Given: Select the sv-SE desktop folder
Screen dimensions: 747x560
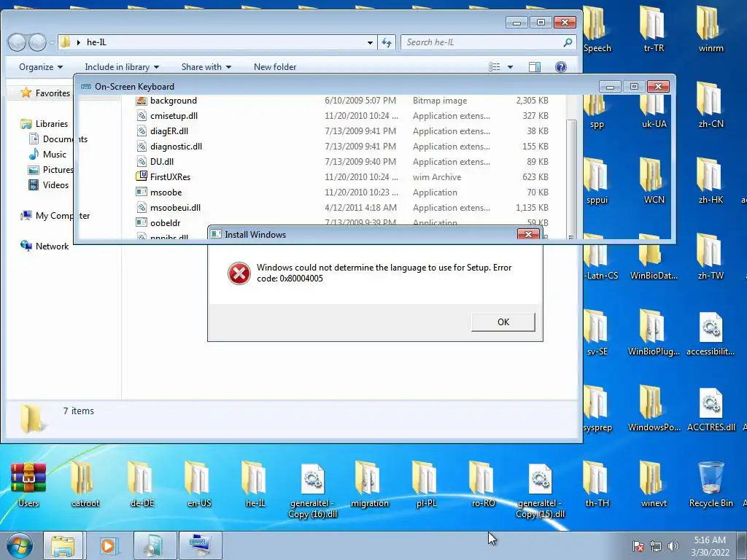Looking at the screenshot, I should tap(597, 332).
